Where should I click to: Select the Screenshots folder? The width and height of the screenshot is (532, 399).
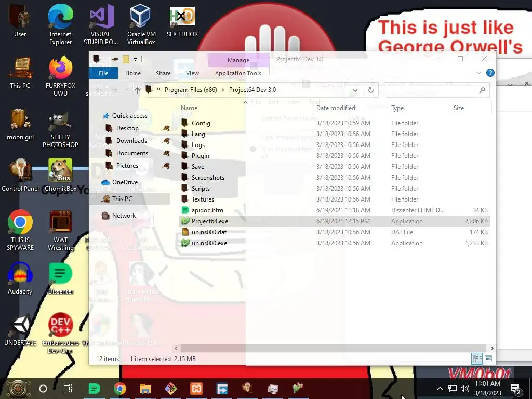coord(208,178)
